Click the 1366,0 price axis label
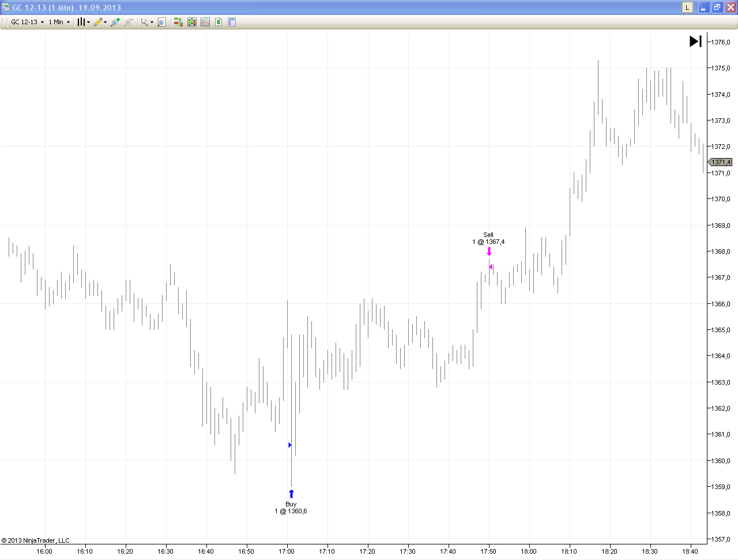738x560 pixels. pyautogui.click(x=721, y=304)
